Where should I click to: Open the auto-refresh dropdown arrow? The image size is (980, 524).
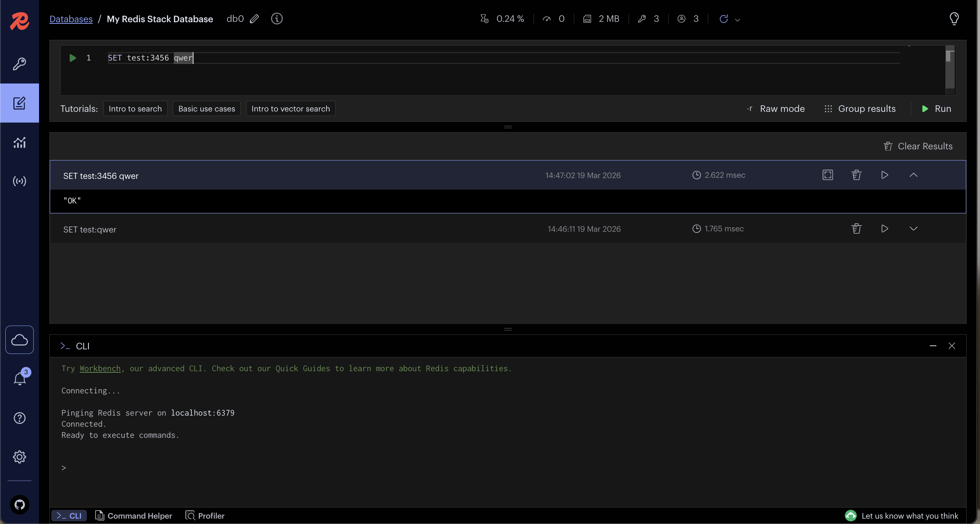tap(737, 20)
